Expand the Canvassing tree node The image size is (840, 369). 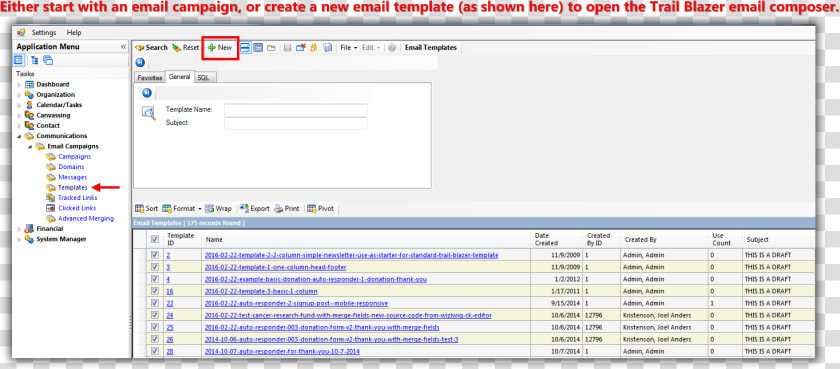point(19,115)
